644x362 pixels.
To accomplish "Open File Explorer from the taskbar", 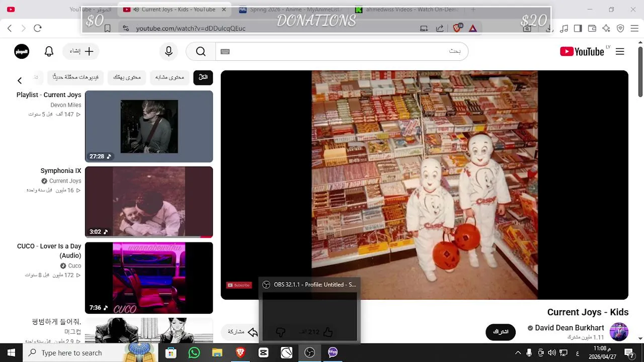I will (x=217, y=352).
